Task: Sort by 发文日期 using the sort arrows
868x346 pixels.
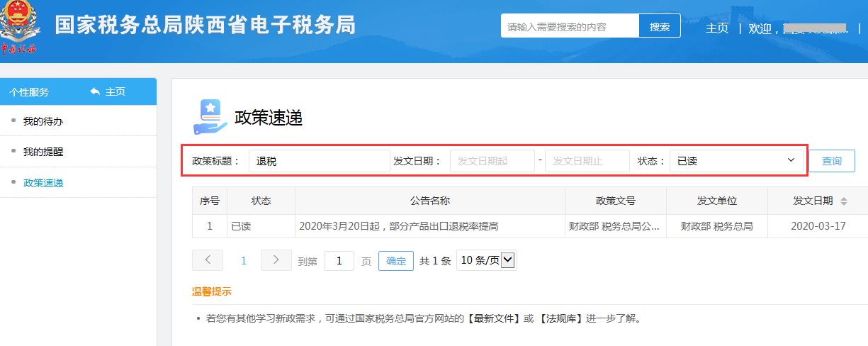Action: tap(843, 201)
